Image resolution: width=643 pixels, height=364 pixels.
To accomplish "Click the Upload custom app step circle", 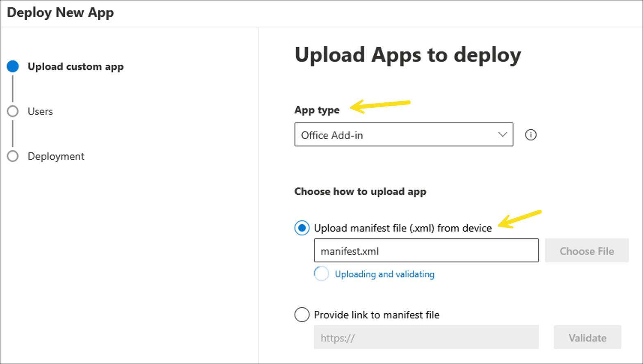I will [x=13, y=66].
